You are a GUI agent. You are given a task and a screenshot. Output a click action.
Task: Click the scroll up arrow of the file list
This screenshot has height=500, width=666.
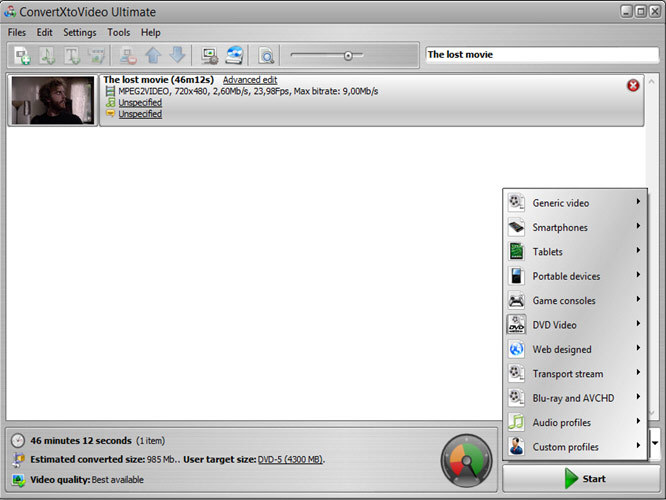tap(652, 81)
